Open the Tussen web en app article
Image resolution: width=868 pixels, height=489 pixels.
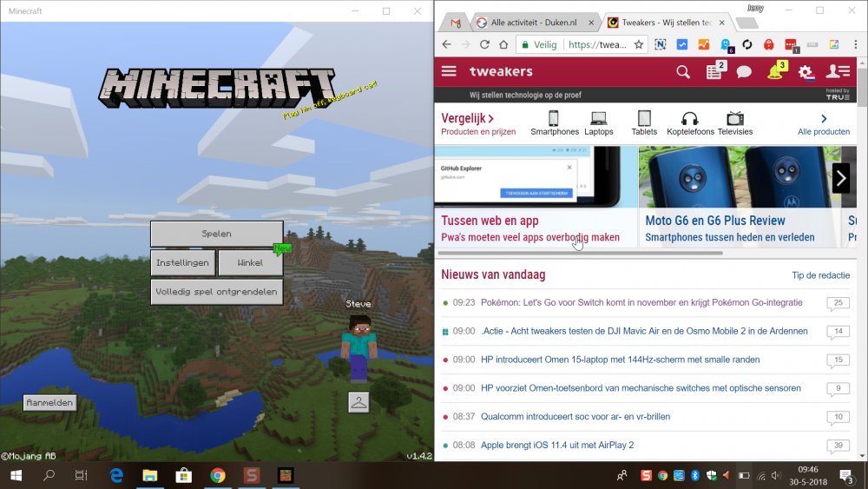[490, 221]
